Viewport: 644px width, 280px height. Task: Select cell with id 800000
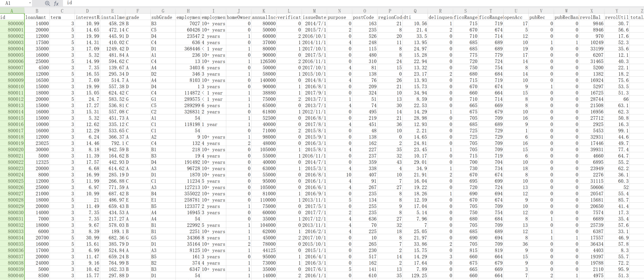pyautogui.click(x=12, y=23)
